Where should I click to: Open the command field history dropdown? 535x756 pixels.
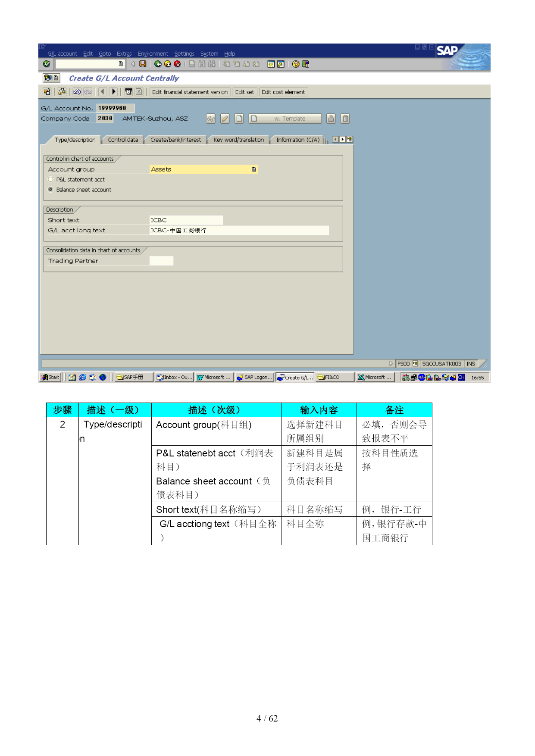tap(121, 64)
